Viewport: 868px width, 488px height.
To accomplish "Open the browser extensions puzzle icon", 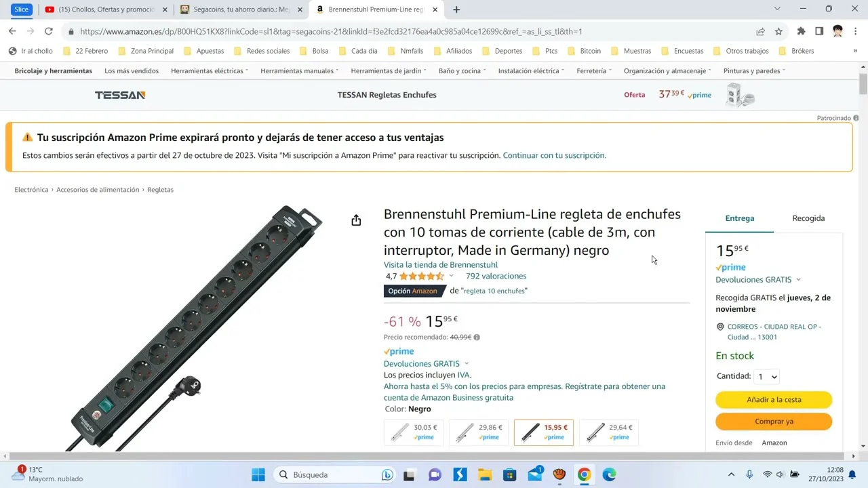I will pos(801,31).
